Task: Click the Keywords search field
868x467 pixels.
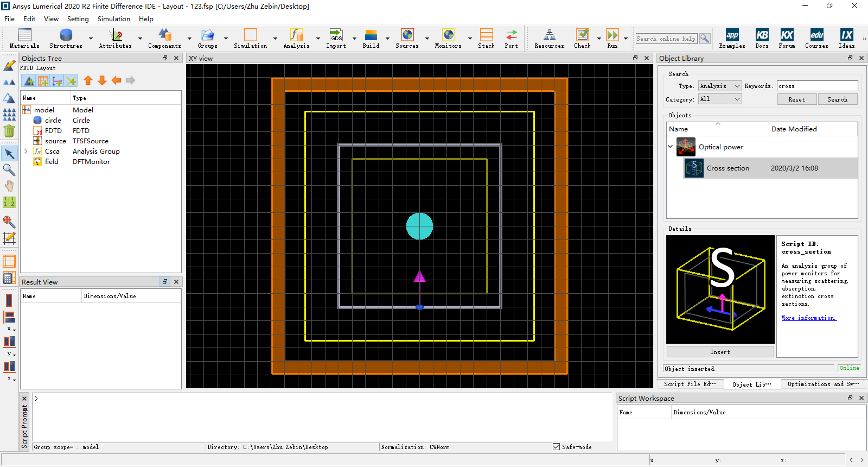Action: point(817,86)
